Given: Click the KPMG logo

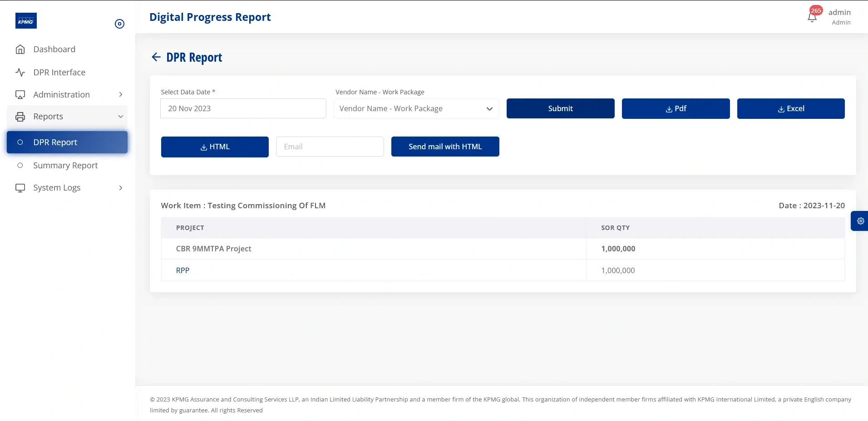Looking at the screenshot, I should coord(26,20).
